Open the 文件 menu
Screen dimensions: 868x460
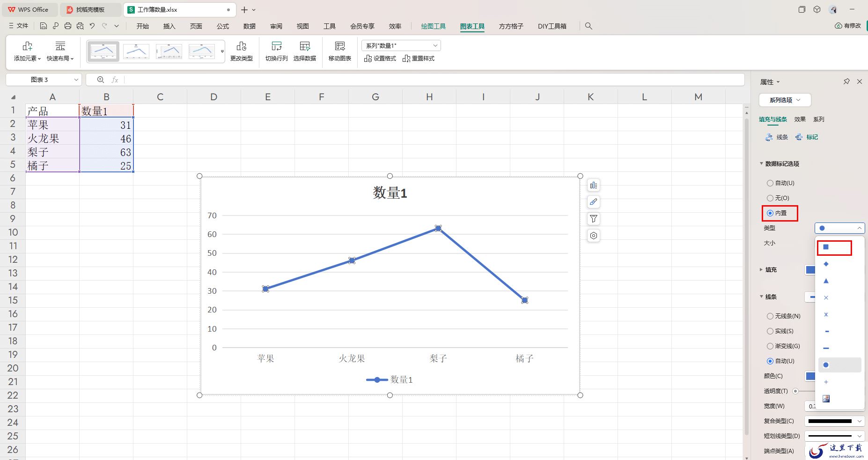[x=19, y=26]
